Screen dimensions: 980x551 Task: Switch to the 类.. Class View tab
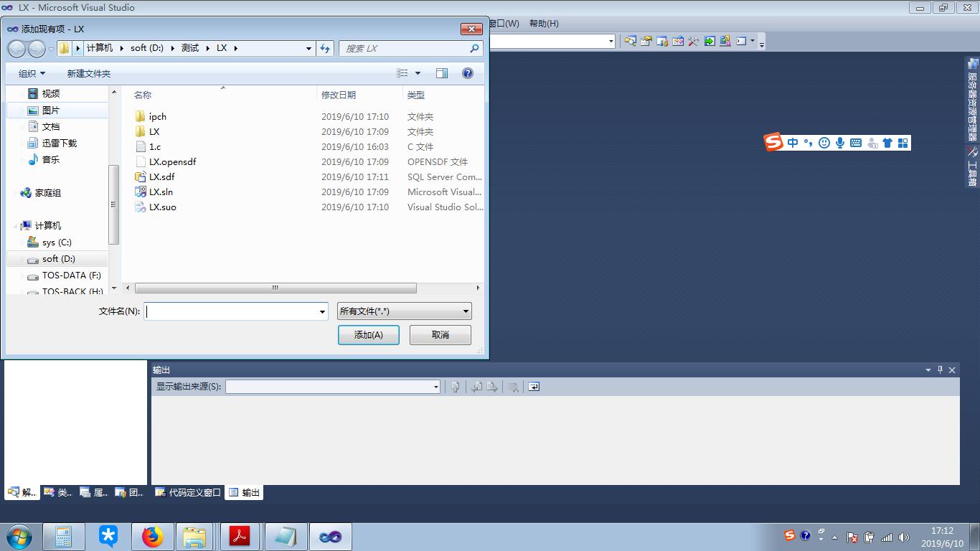point(58,493)
